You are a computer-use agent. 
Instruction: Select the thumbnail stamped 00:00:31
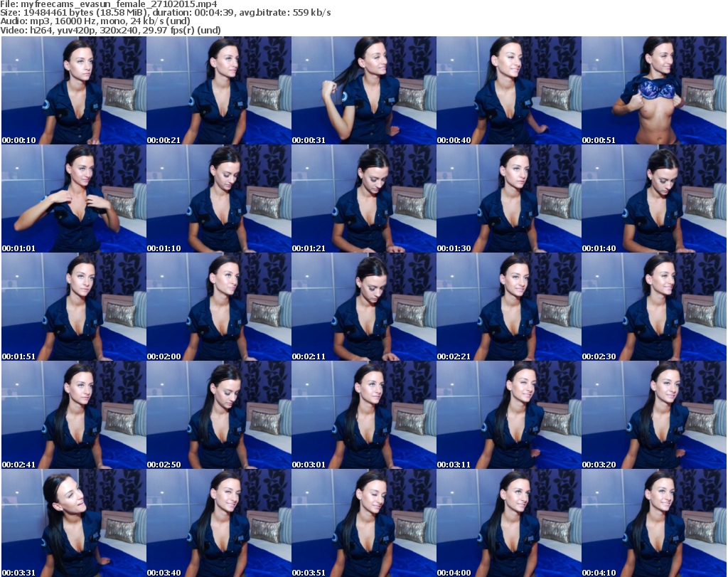pos(364,90)
